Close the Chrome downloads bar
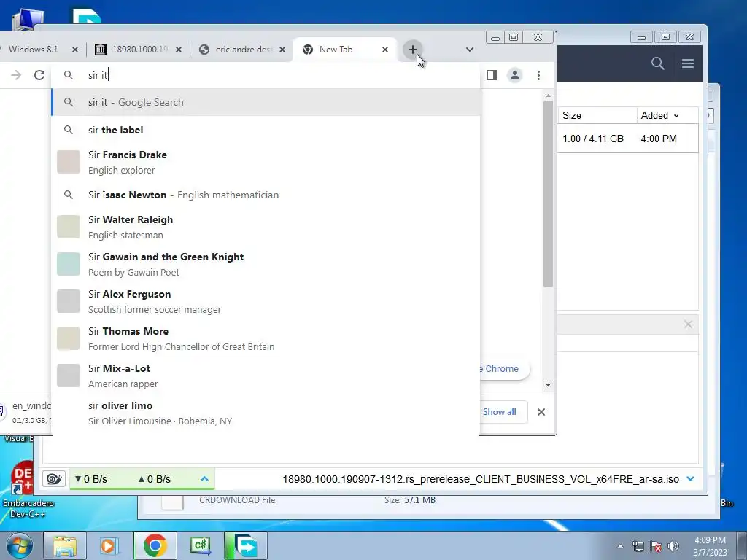Screen dimensions: 747x560 (541, 412)
